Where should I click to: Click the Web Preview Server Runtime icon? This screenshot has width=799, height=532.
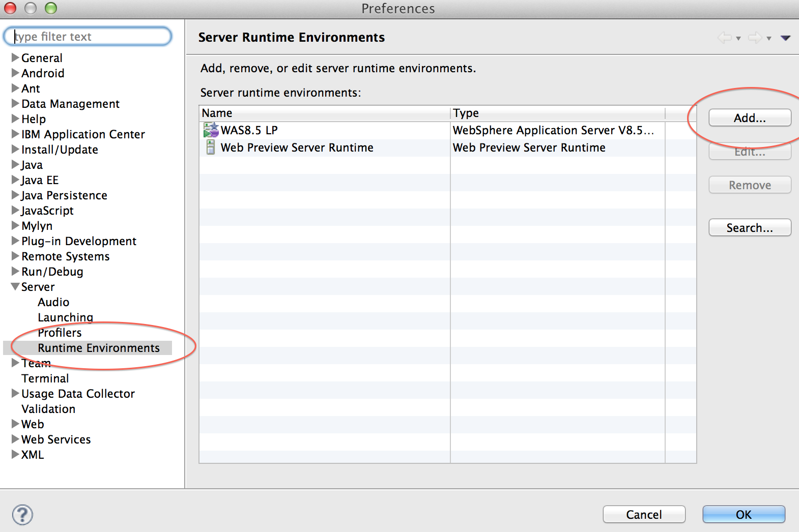[x=211, y=147]
